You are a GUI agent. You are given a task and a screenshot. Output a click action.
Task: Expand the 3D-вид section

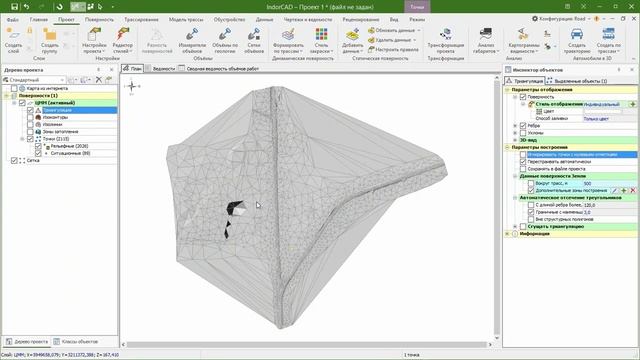pos(515,140)
